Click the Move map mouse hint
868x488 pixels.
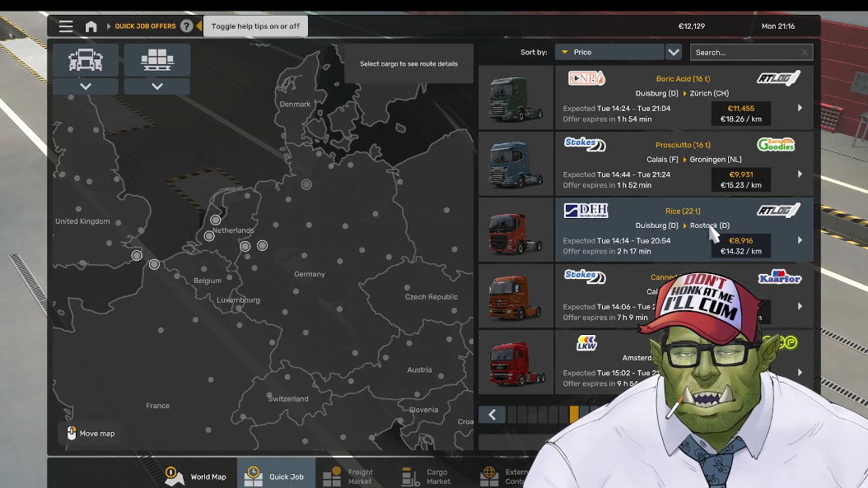coord(91,433)
